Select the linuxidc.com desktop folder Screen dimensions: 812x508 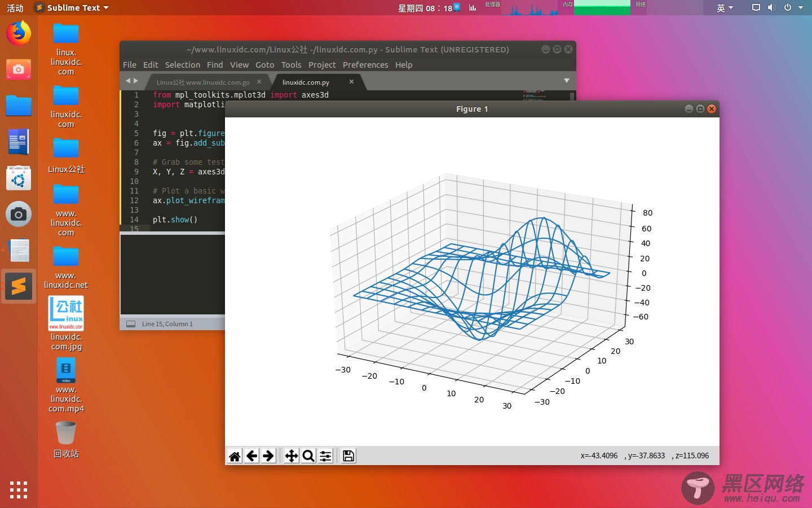pyautogui.click(x=66, y=107)
